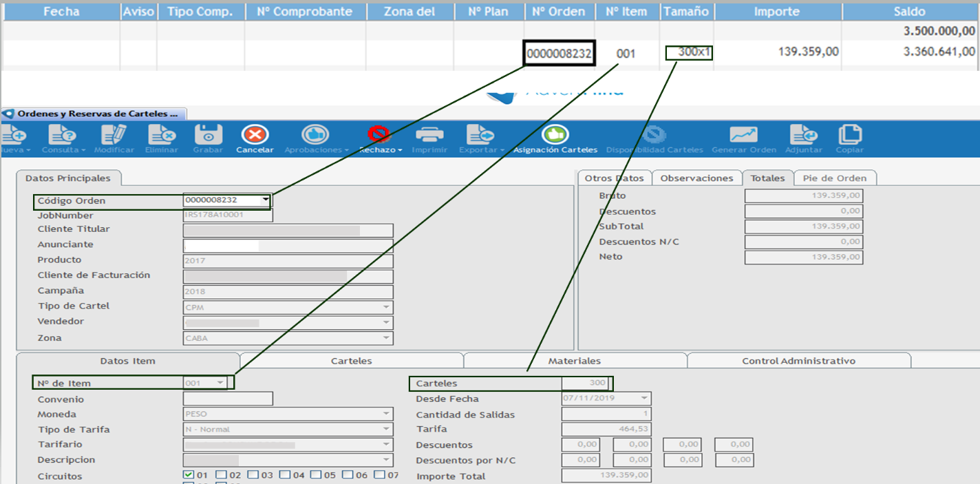Uncheck the Circuitos 01 checkbox
Screen dimensions: 980x484
[x=188, y=475]
